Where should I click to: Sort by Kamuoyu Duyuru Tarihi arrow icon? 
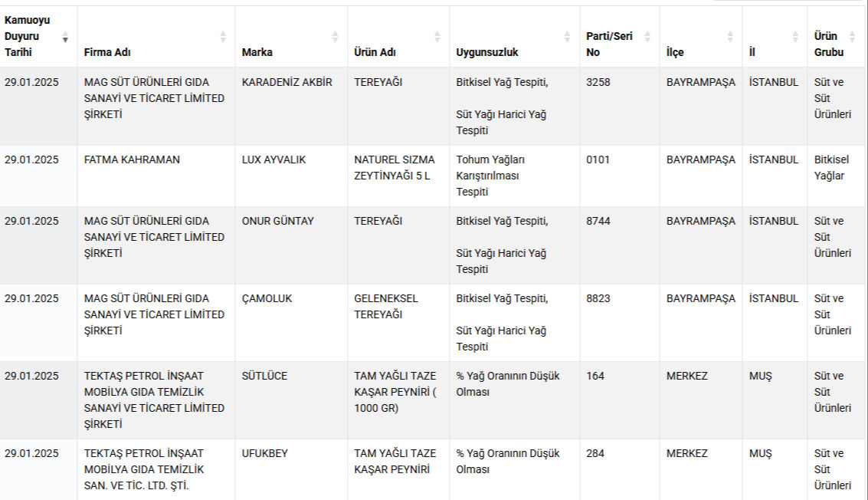pos(65,37)
